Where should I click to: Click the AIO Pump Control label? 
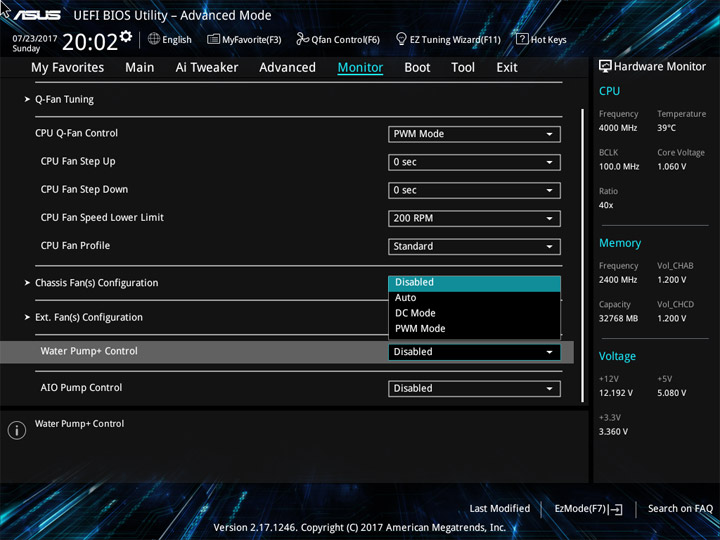point(81,388)
